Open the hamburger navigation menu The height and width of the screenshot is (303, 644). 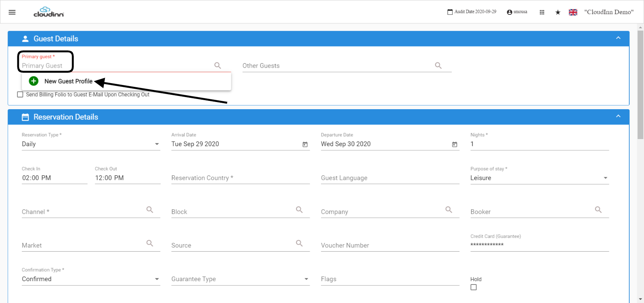tap(12, 12)
